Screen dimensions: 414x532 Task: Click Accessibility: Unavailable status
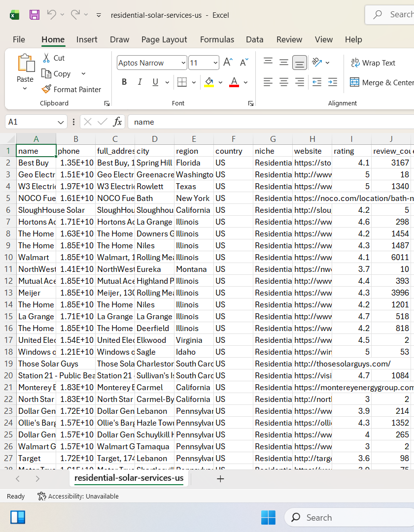click(78, 496)
